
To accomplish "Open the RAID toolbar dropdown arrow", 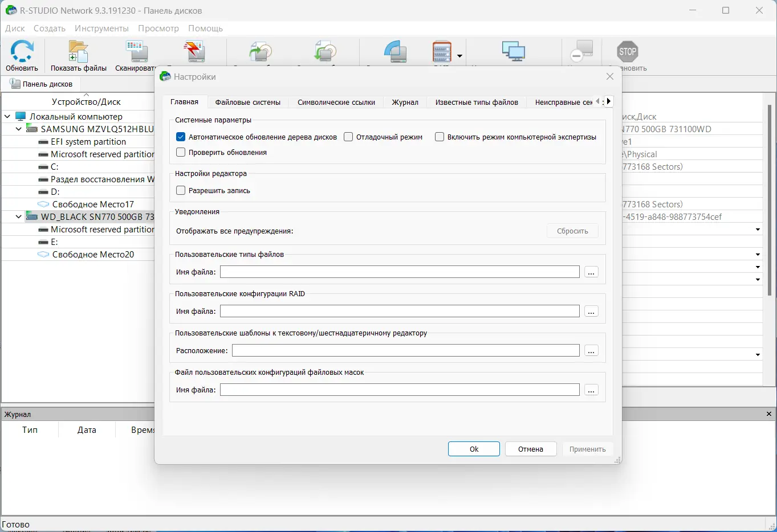I will tap(459, 56).
